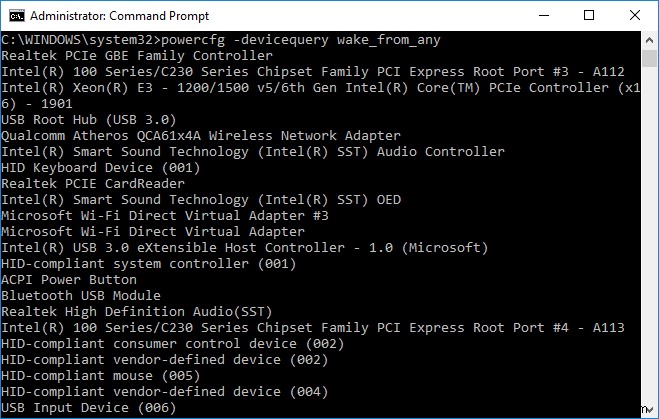Maximize the Command Prompt window

pos(589,15)
